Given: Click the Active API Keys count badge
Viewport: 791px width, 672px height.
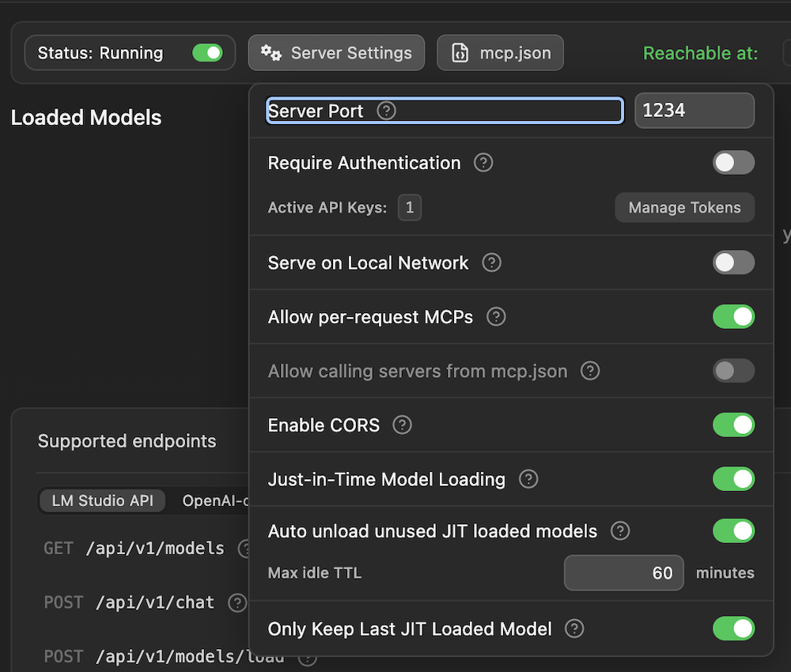Looking at the screenshot, I should tap(410, 207).
